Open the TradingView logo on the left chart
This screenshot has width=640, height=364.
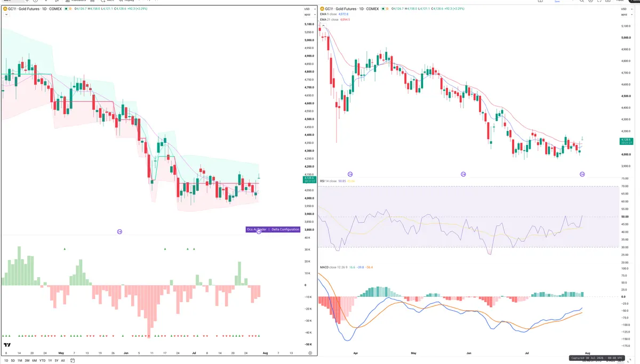[6, 345]
